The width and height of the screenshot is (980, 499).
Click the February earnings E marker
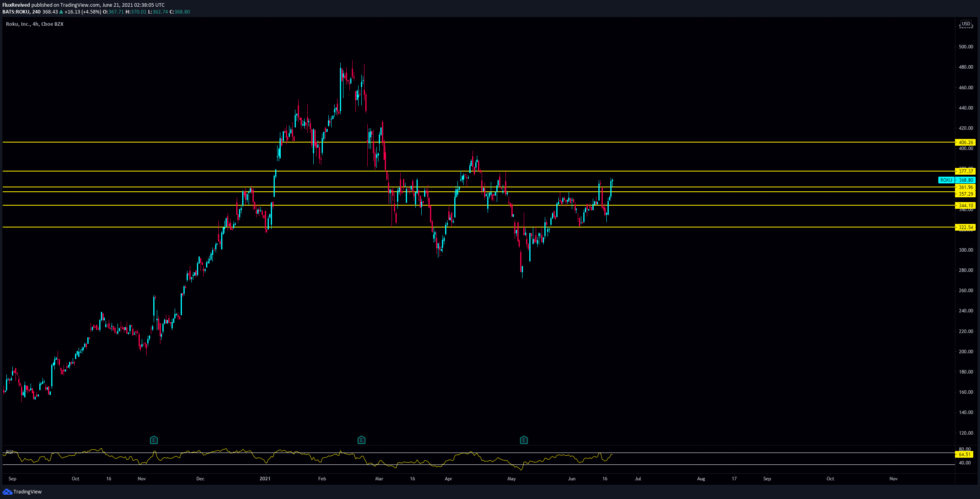361,440
